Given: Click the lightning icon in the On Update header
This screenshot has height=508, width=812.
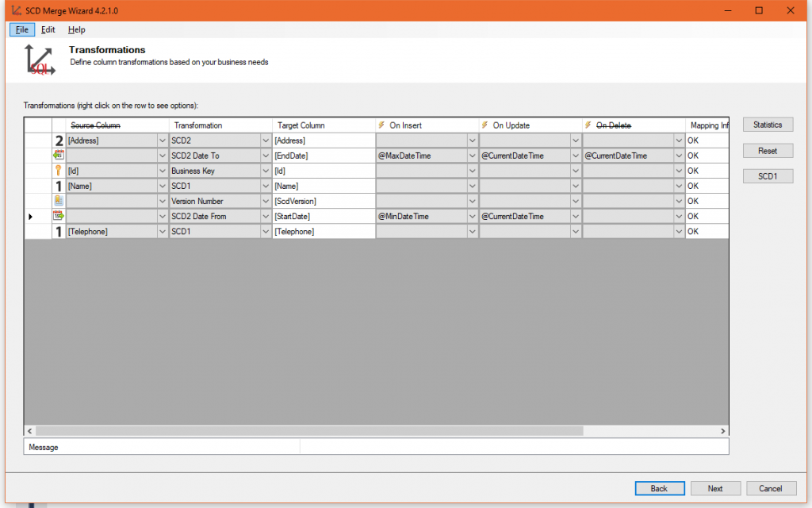Looking at the screenshot, I should [x=484, y=125].
